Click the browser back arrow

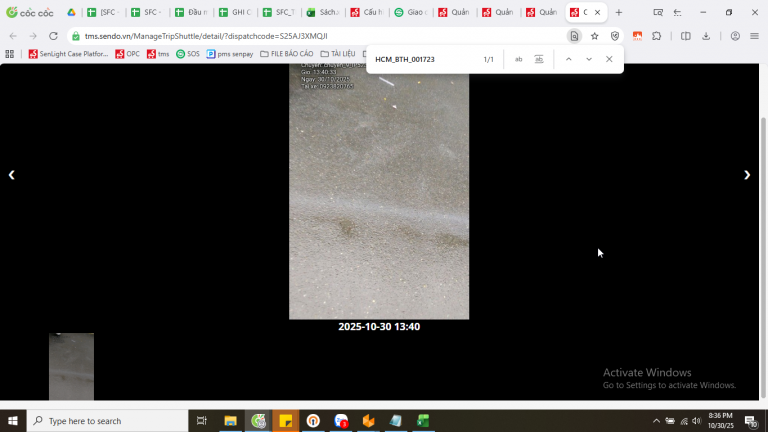[13, 36]
